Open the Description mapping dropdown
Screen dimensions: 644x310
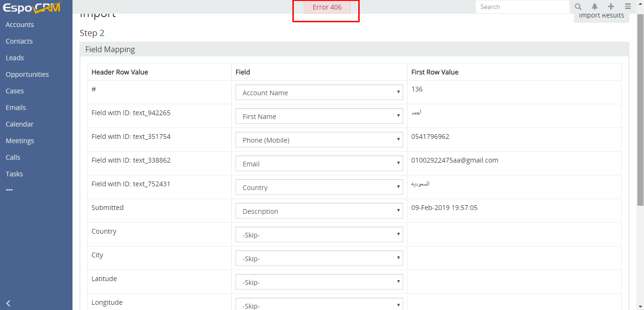pyautogui.click(x=319, y=211)
